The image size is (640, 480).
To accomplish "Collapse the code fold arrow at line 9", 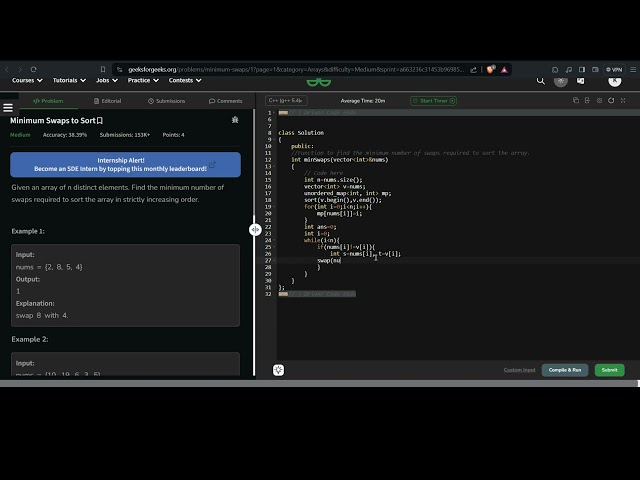I will click(274, 140).
